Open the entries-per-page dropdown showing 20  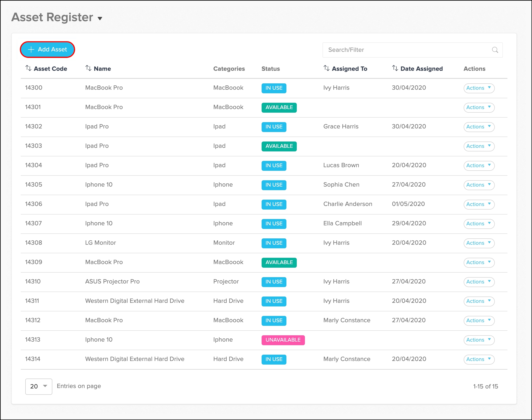coord(39,386)
